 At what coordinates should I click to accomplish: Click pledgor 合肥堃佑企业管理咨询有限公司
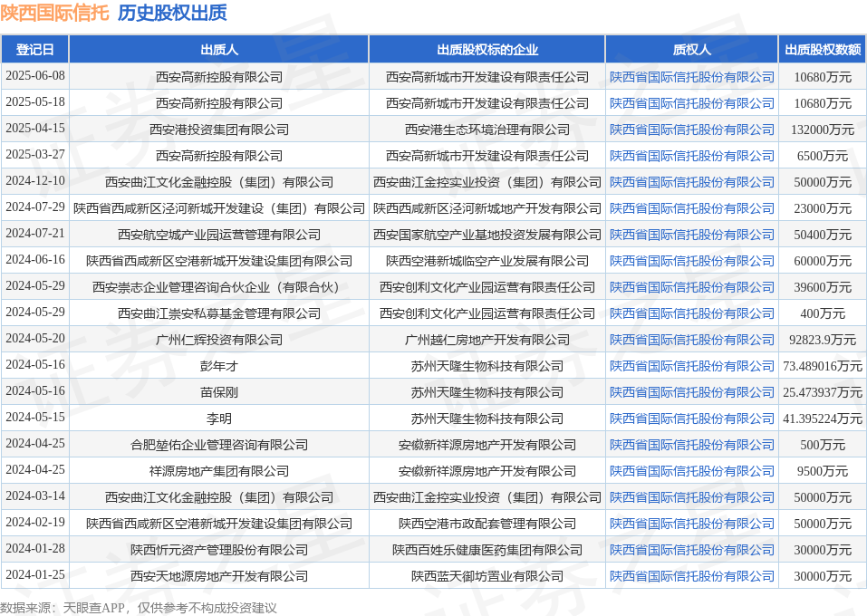pyautogui.click(x=219, y=445)
